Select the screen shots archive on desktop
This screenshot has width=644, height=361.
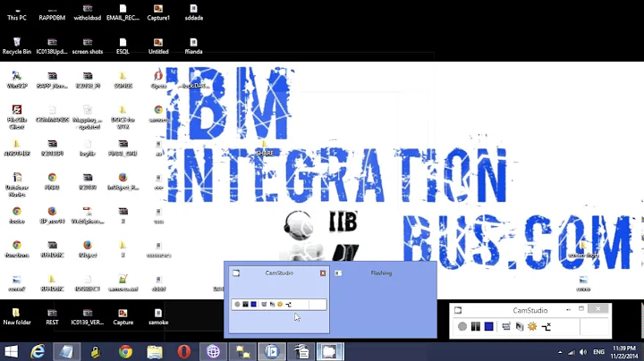click(88, 46)
